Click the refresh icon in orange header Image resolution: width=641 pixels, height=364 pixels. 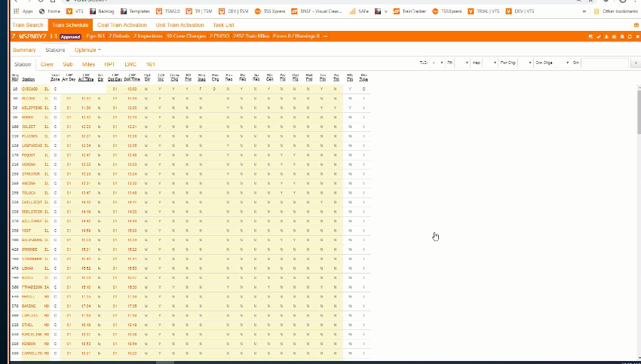pyautogui.click(x=630, y=37)
